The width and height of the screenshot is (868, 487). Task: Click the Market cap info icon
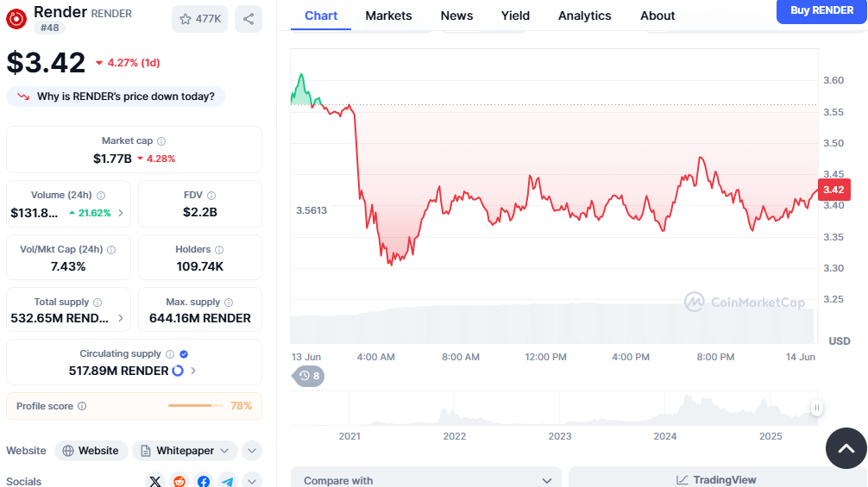click(161, 141)
